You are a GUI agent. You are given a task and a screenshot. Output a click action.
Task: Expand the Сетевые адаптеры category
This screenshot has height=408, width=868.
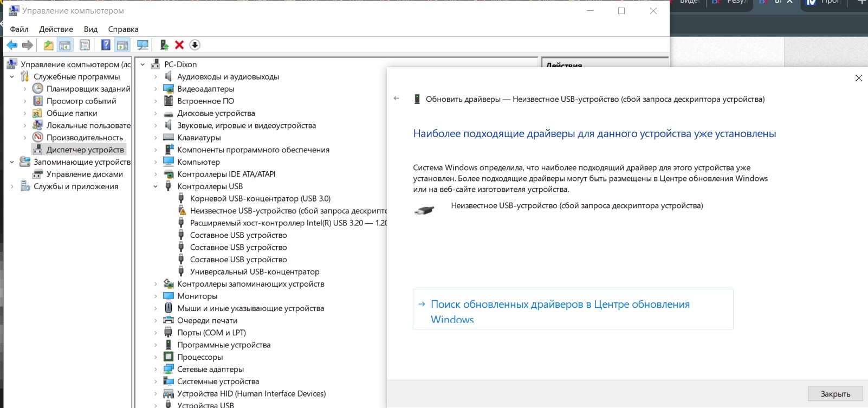coord(156,370)
